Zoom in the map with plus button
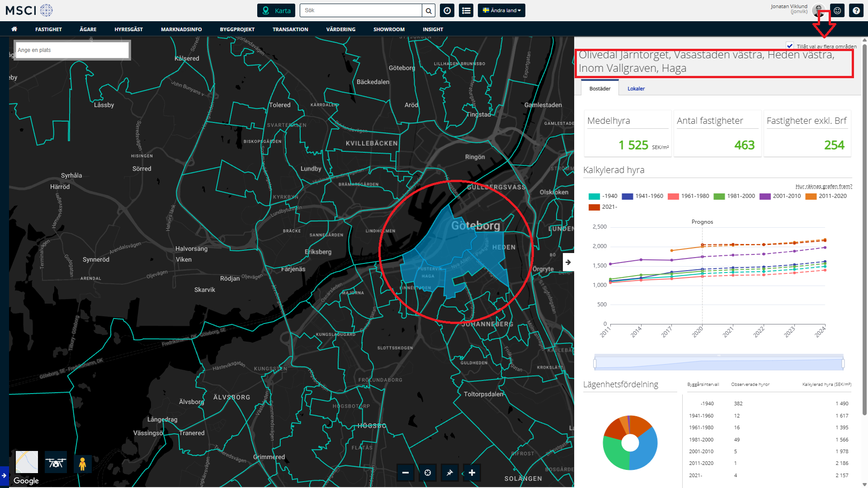868x488 pixels. click(x=472, y=473)
